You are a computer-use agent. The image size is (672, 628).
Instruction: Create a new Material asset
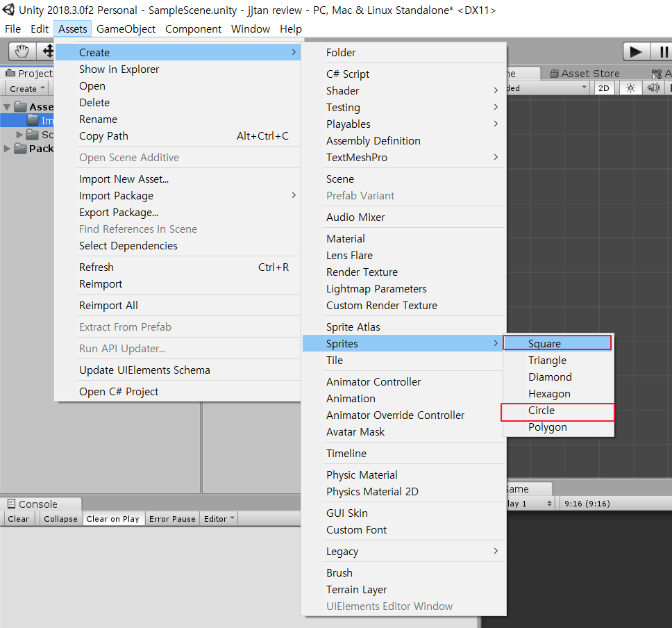[404, 239]
